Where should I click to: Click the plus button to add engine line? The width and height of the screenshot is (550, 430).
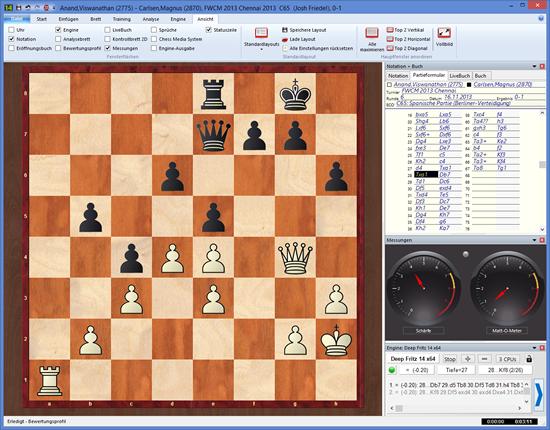(x=468, y=359)
